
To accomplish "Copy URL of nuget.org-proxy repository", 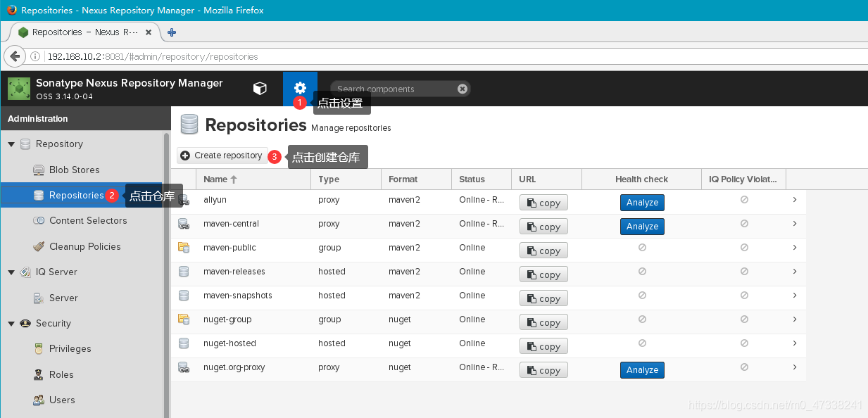I will 543,370.
